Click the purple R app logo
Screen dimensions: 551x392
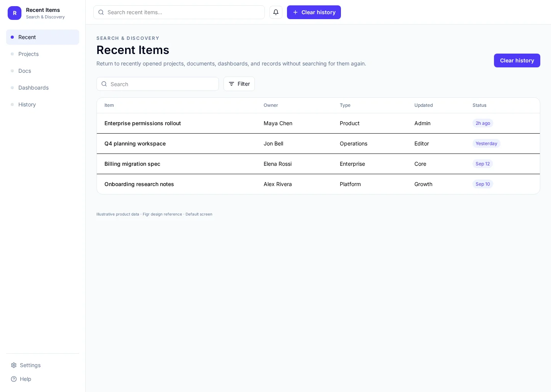pos(15,13)
